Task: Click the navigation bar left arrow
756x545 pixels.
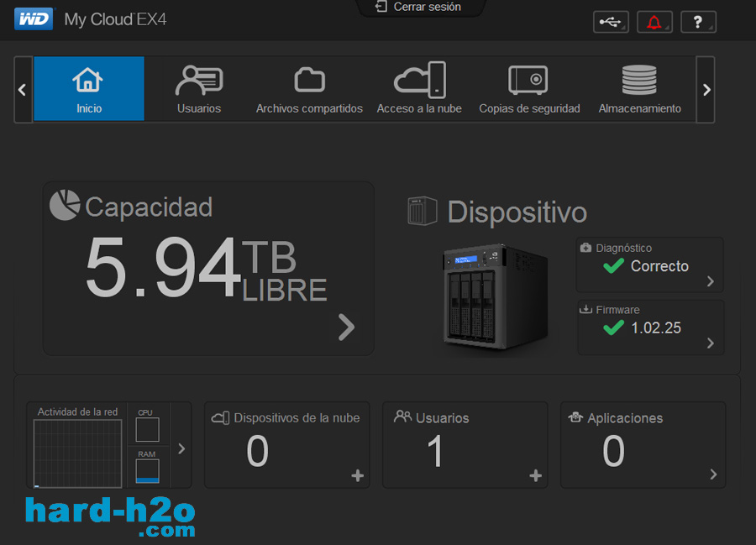Action: 22,90
